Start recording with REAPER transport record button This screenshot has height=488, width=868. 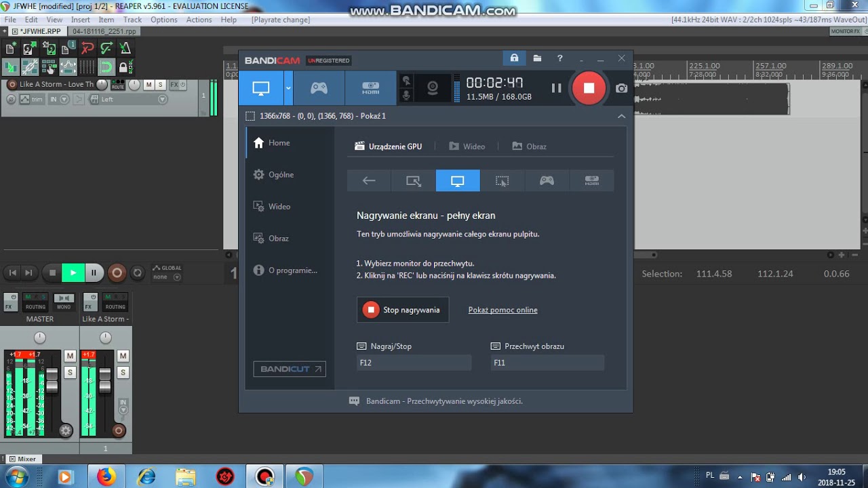click(x=117, y=272)
